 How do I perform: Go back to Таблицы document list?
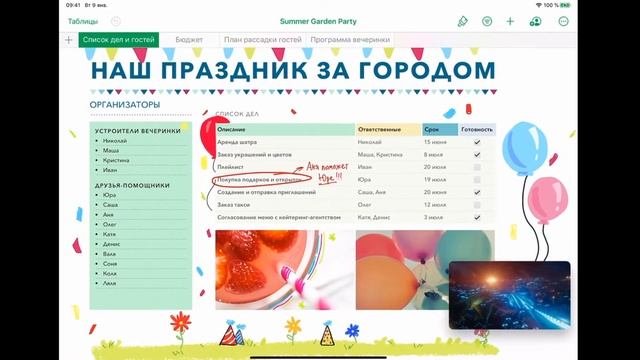coord(83,21)
